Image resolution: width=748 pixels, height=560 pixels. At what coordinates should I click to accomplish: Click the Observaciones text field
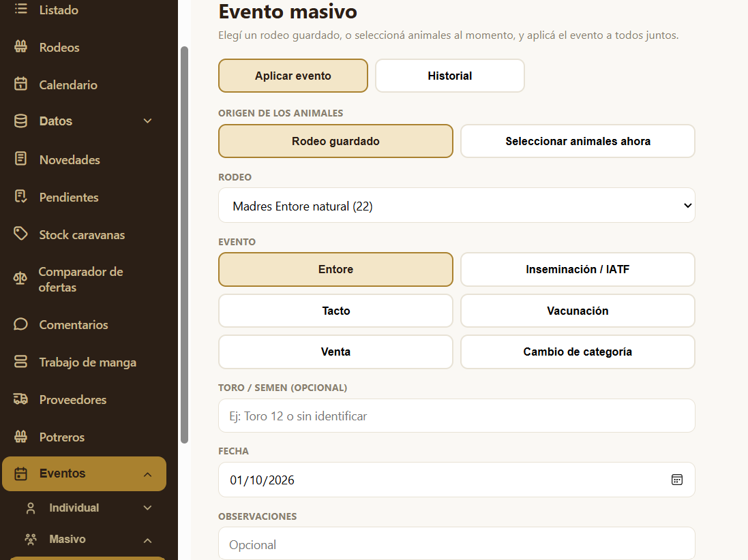[x=457, y=544]
